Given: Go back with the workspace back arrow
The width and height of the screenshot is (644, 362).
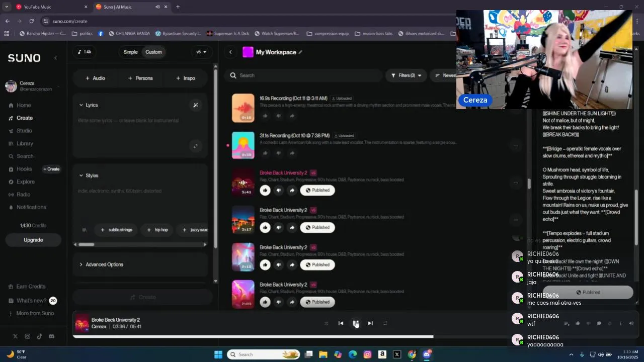Looking at the screenshot, I should pos(230,52).
